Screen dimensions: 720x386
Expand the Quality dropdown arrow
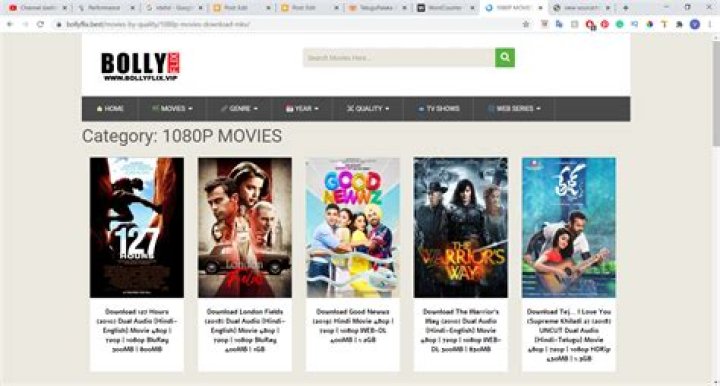tap(387, 109)
